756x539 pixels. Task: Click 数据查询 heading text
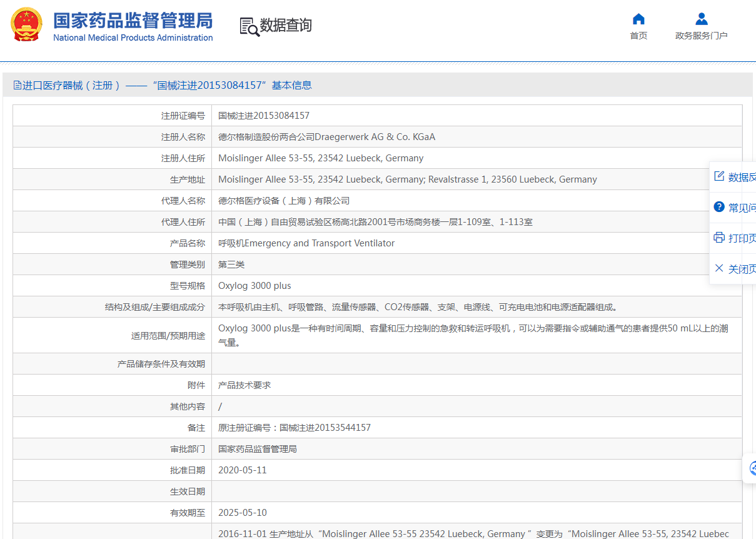pos(286,25)
